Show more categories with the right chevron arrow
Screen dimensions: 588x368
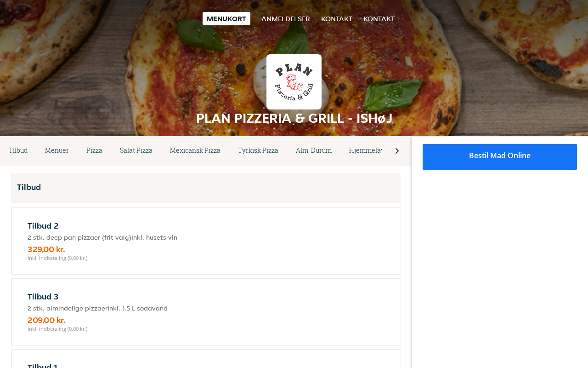click(x=397, y=151)
